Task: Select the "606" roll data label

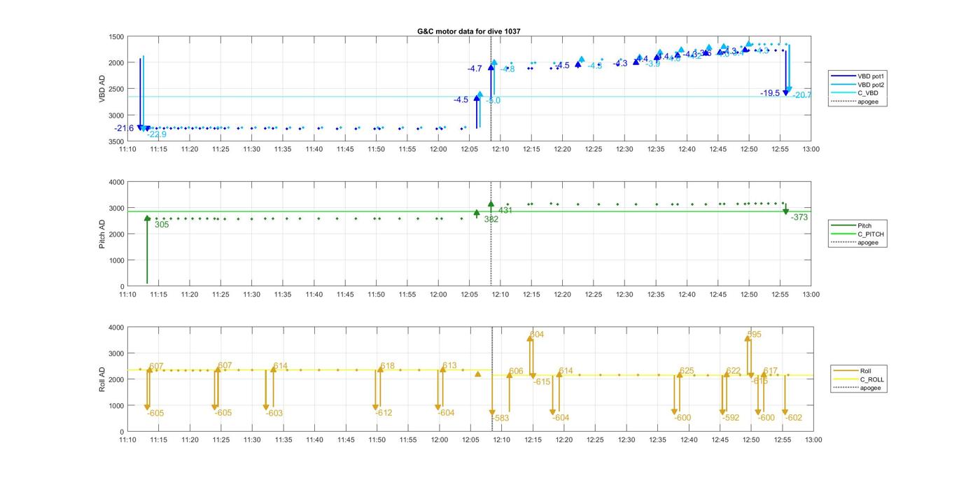Action: 516,372
